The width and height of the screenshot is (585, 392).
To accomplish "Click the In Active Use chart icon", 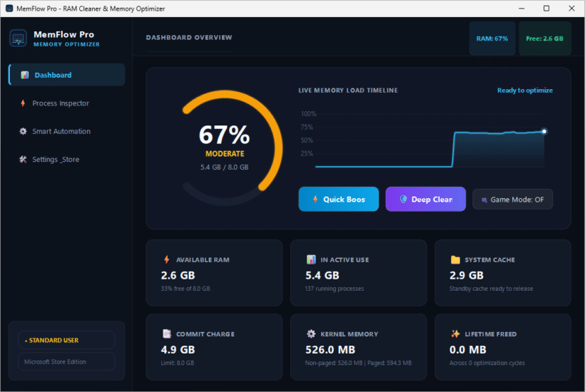I will coord(311,259).
